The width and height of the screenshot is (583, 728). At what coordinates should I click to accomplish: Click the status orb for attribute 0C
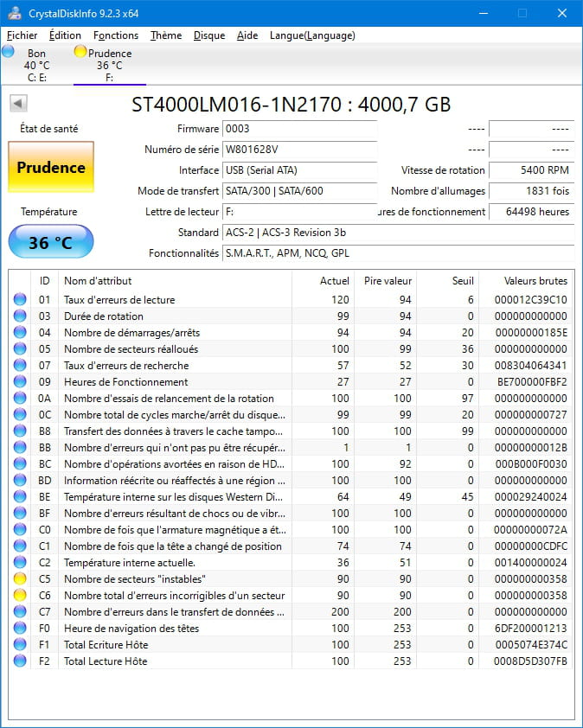click(20, 415)
